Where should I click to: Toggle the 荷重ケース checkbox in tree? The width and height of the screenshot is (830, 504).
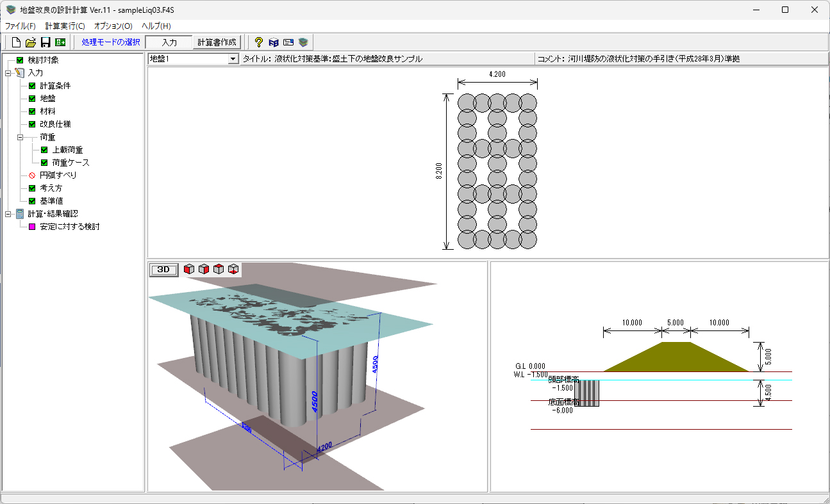[x=44, y=163]
